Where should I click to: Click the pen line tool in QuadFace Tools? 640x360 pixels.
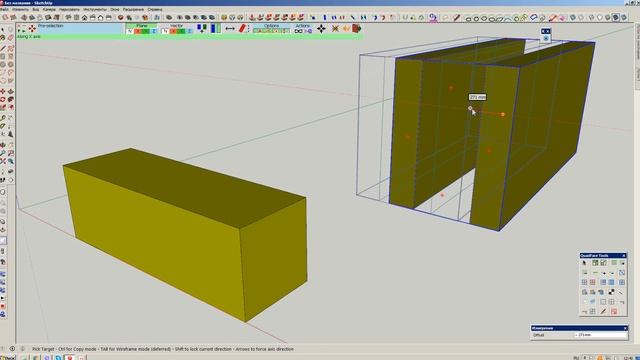point(603,311)
